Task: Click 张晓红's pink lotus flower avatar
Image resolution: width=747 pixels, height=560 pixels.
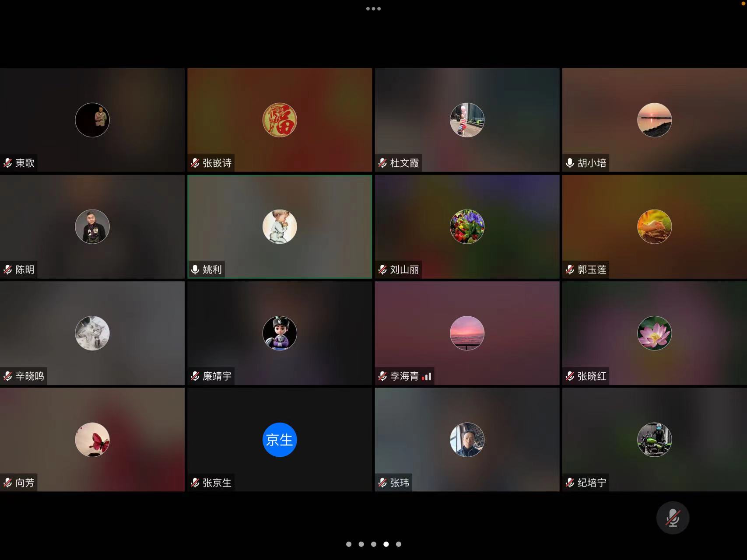Action: click(654, 333)
